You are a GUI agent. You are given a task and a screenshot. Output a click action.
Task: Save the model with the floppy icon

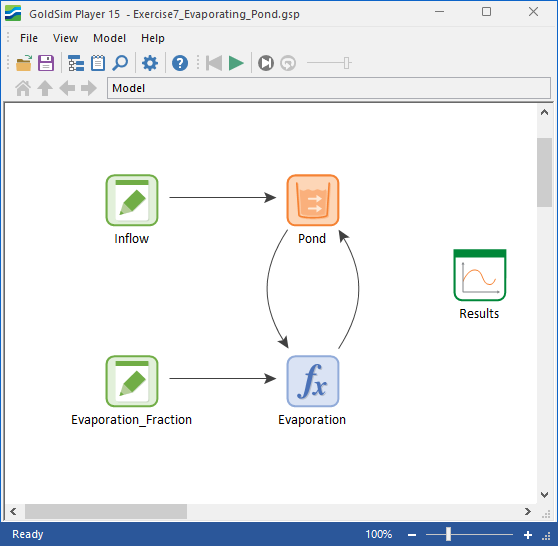click(x=46, y=63)
